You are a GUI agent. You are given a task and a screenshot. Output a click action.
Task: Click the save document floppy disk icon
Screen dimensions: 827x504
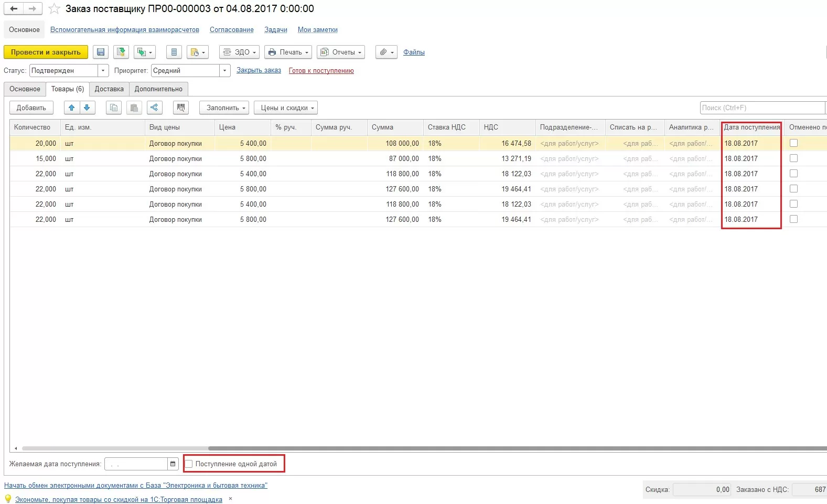coord(101,52)
